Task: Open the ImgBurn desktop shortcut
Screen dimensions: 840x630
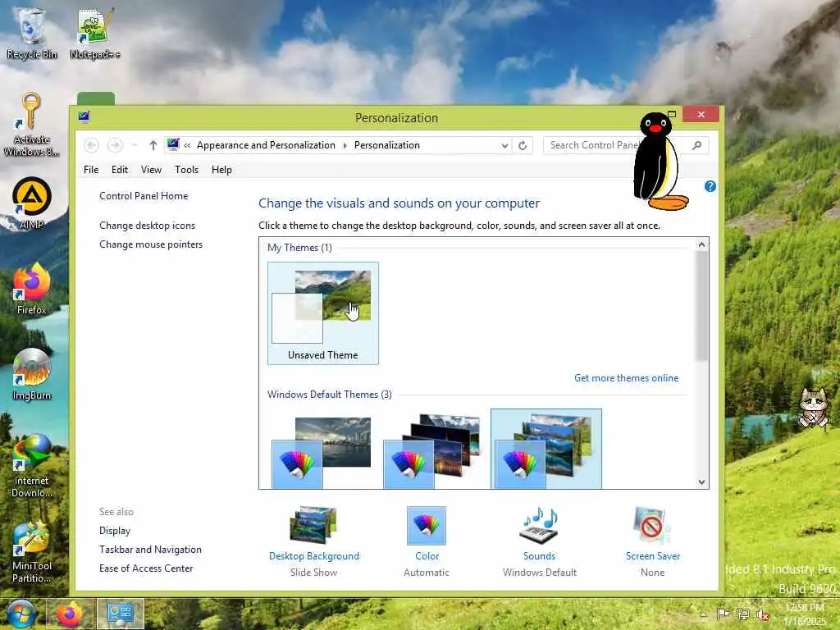Action: click(x=32, y=374)
